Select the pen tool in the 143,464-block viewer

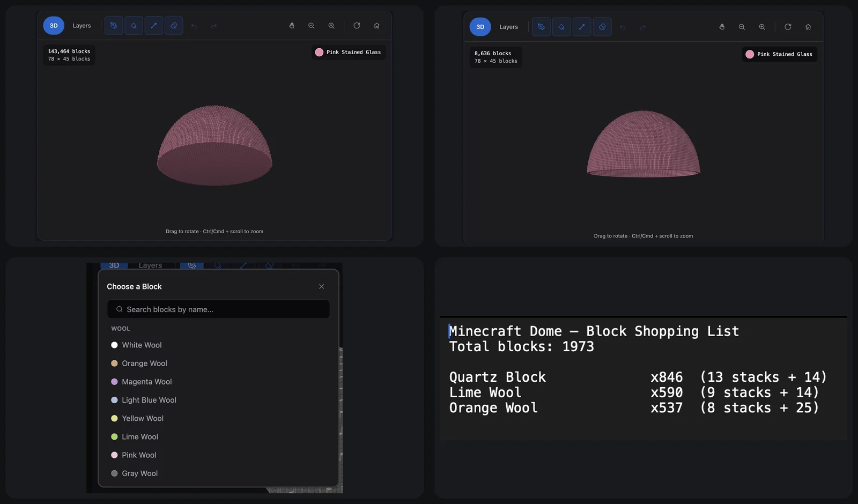pyautogui.click(x=114, y=26)
